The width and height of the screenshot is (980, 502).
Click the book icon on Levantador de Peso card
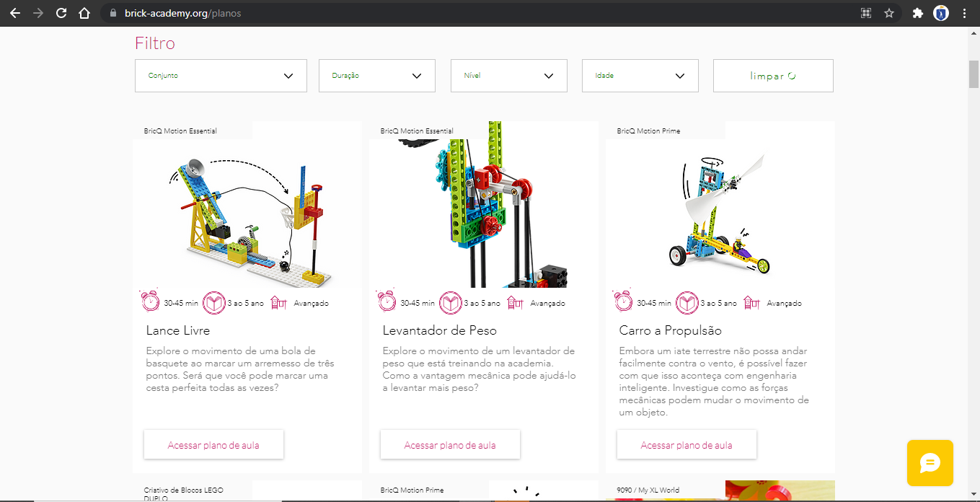450,302
